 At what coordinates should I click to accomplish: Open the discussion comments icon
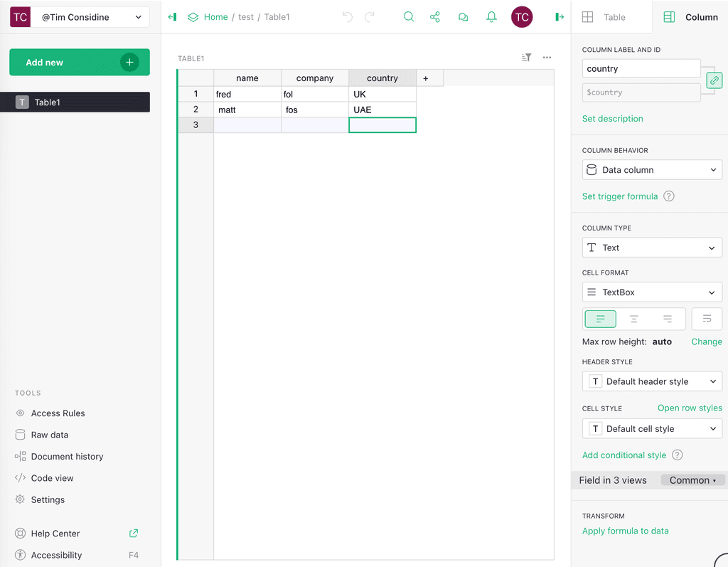click(463, 17)
